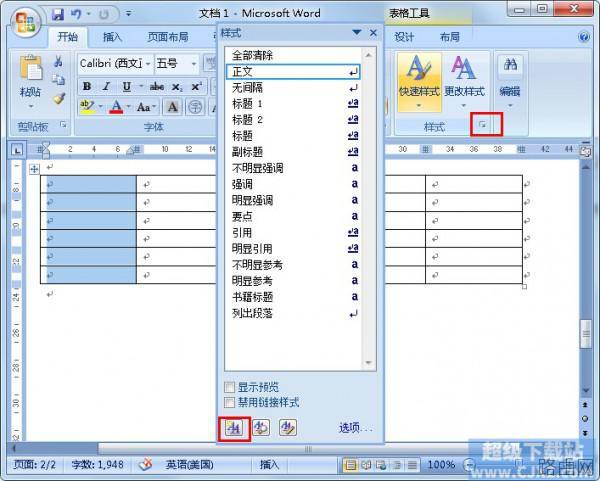This screenshot has height=481, width=600.
Task: Switch to the 设计 table tools tab
Action: point(404,37)
